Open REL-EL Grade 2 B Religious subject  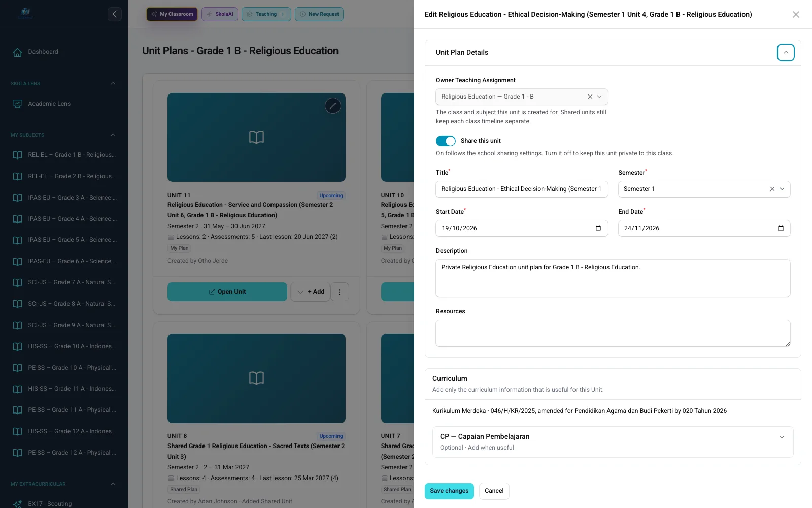tap(64, 176)
